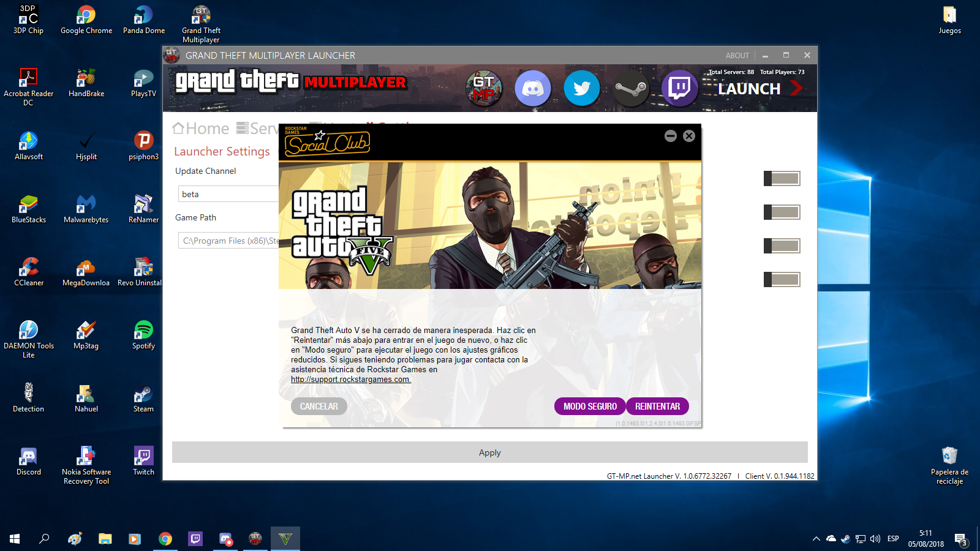Open the Juegos folder on desktop

click(949, 20)
